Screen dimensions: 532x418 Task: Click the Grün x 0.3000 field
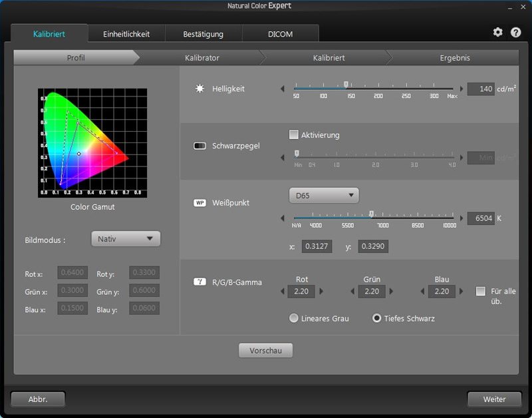[x=72, y=290]
